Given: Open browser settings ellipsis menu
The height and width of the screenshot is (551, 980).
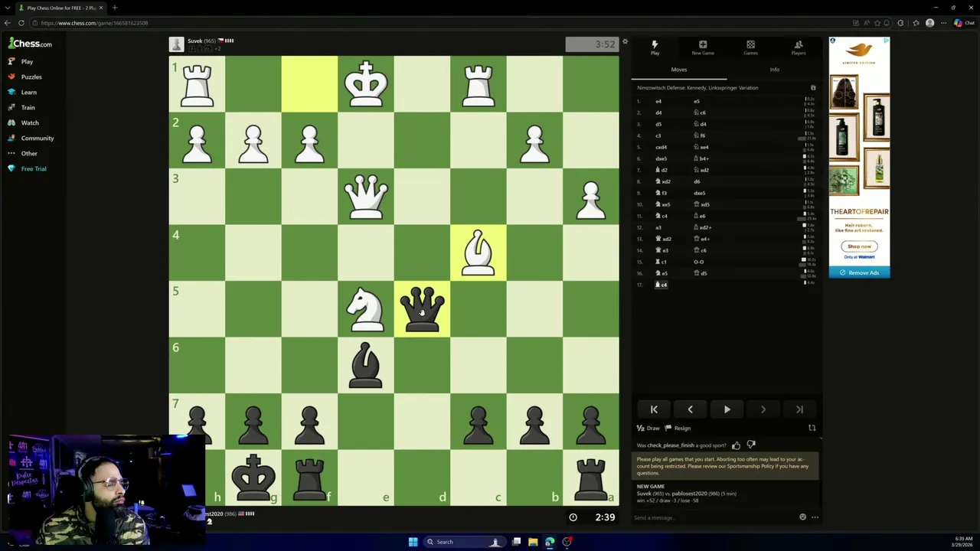Looking at the screenshot, I should pos(943,23).
